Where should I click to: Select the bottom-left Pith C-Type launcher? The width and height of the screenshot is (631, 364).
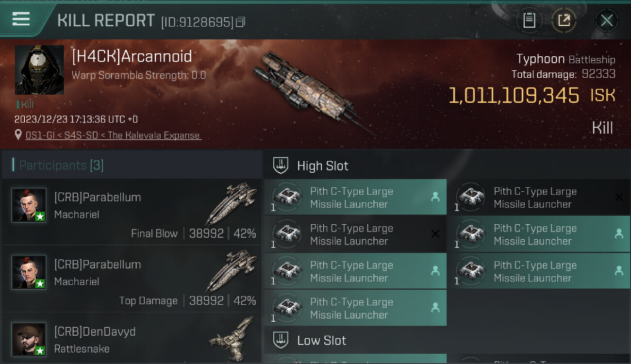coord(355,308)
